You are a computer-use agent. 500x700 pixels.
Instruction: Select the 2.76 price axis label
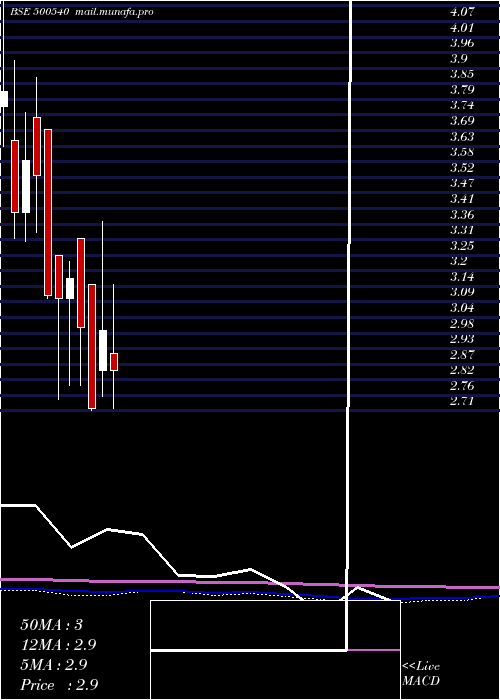[x=462, y=385]
